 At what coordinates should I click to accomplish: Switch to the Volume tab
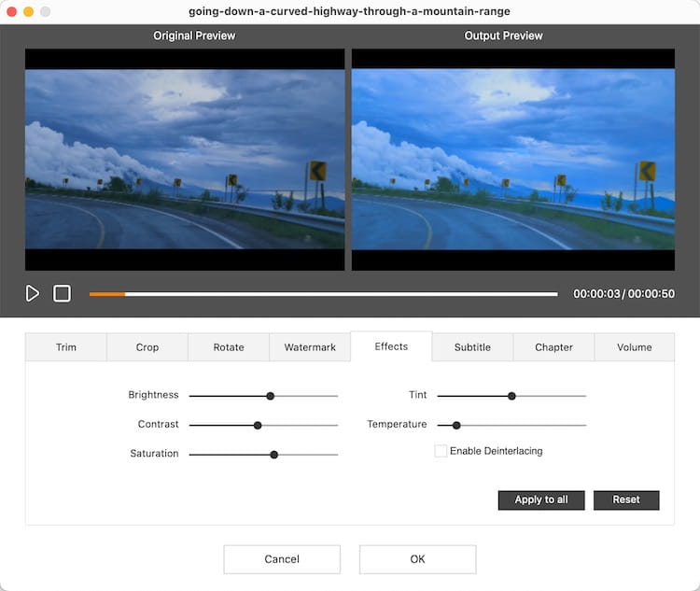click(x=635, y=347)
